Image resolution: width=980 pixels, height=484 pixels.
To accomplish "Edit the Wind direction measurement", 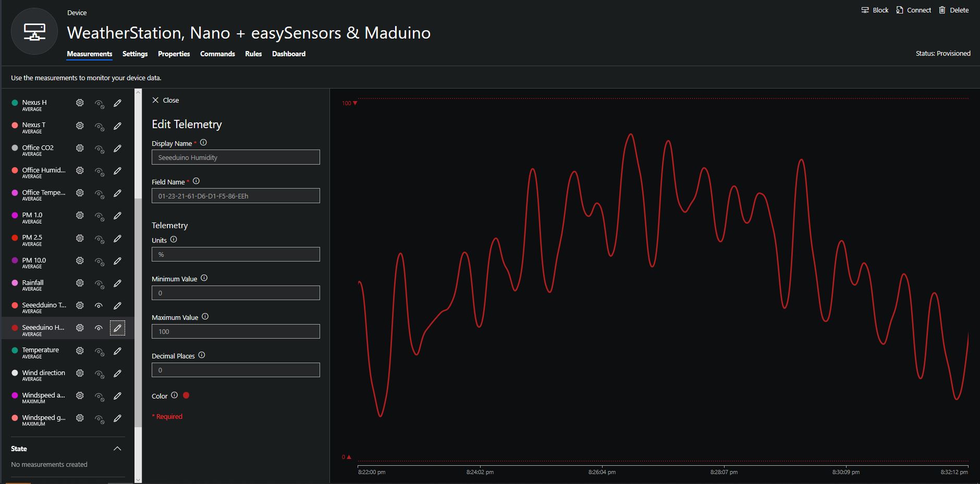I will pos(117,374).
